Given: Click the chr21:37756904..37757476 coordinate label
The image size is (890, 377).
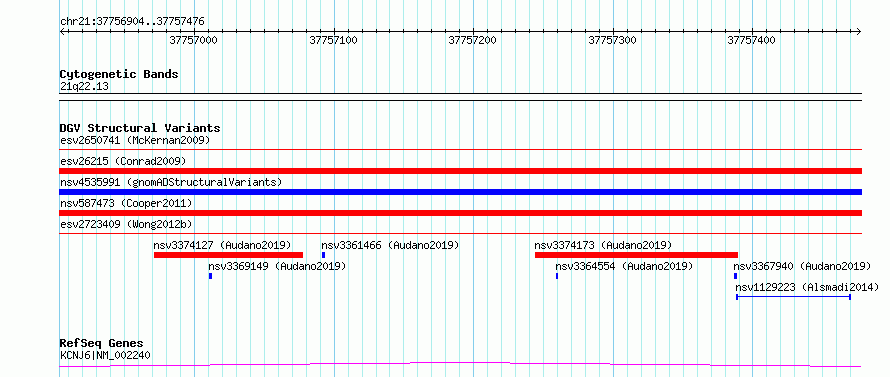Looking at the screenshot, I should pyautogui.click(x=132, y=22).
